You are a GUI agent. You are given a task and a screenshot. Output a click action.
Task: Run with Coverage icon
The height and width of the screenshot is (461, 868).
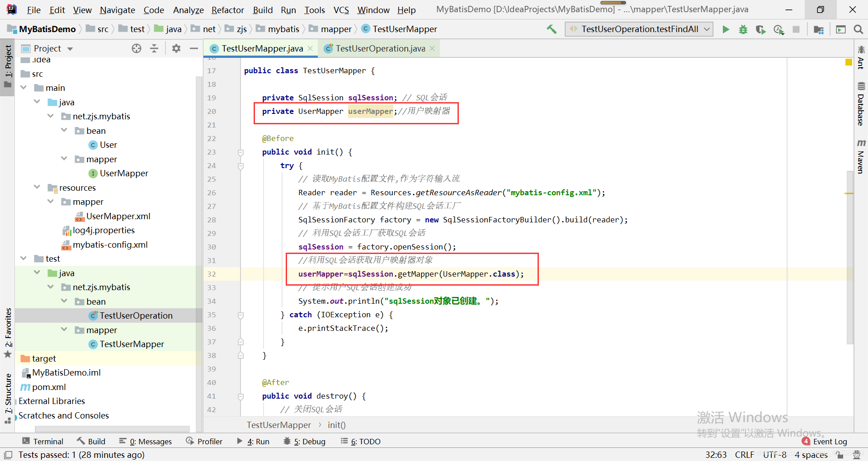tap(761, 29)
